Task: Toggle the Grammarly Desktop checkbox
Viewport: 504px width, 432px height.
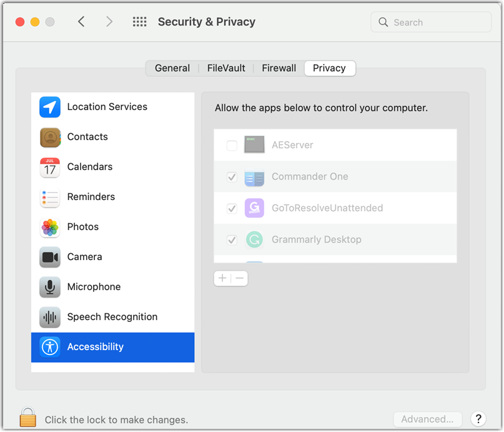Action: tap(232, 239)
